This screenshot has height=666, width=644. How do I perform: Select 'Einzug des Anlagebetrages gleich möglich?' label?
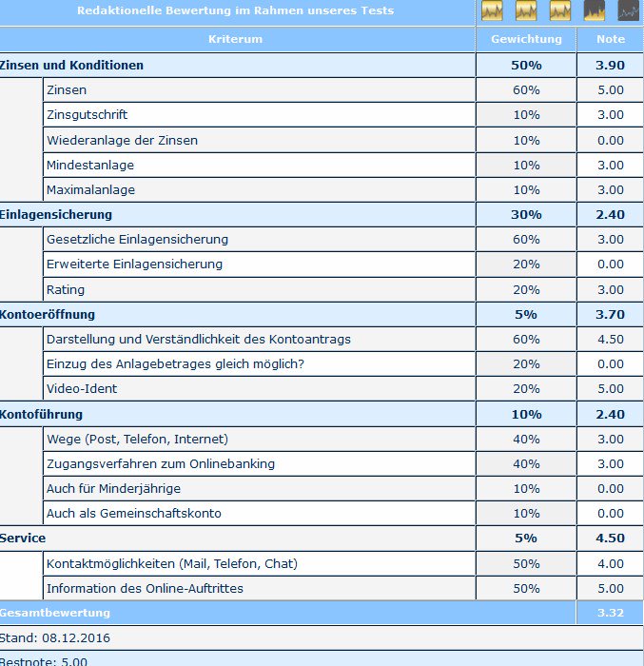175,364
